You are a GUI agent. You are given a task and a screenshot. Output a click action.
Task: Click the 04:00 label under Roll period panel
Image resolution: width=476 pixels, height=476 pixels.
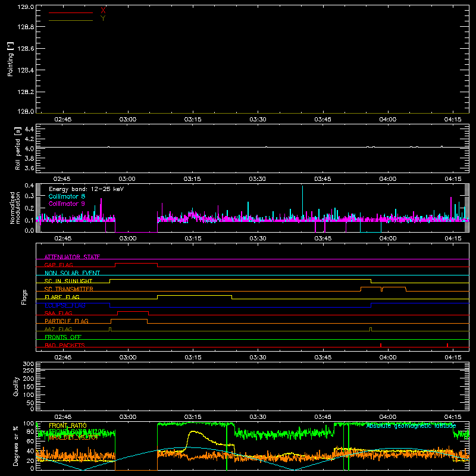388,179
